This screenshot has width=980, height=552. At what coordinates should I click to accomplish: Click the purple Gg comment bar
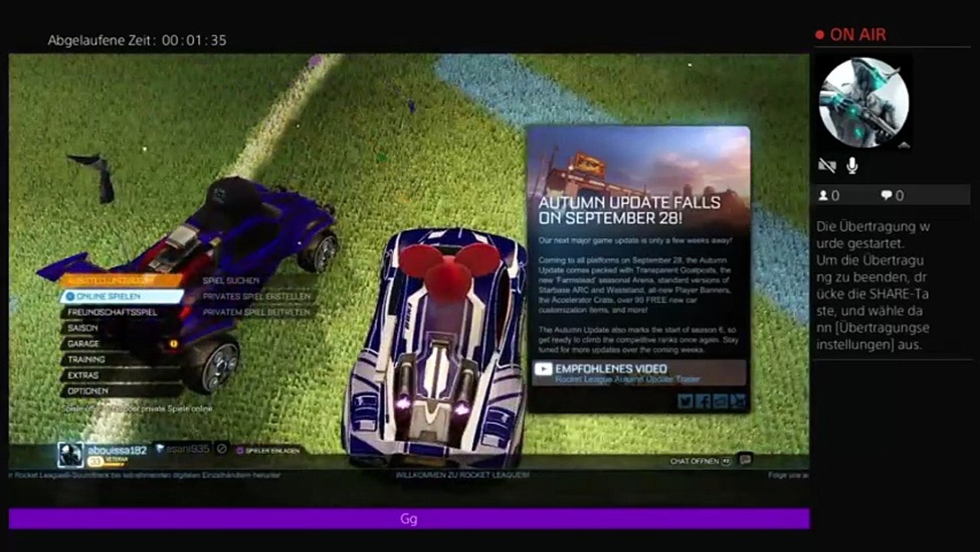coord(409,519)
